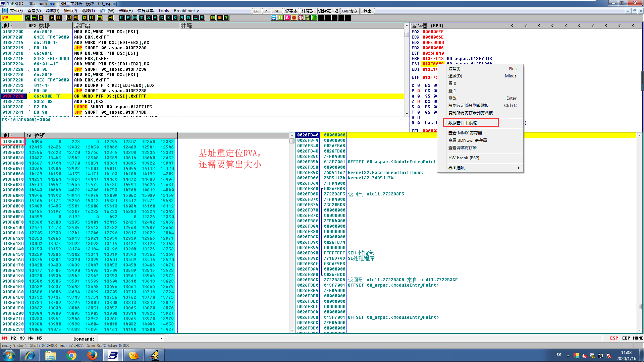Click the green question mark help icon

point(226,18)
